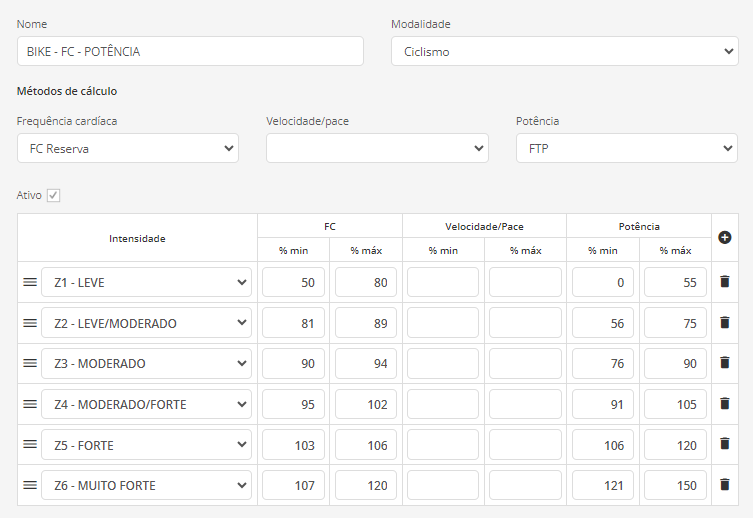Click Z5 FC % min field showing 103
The height and width of the screenshot is (518, 753).
tap(293, 445)
